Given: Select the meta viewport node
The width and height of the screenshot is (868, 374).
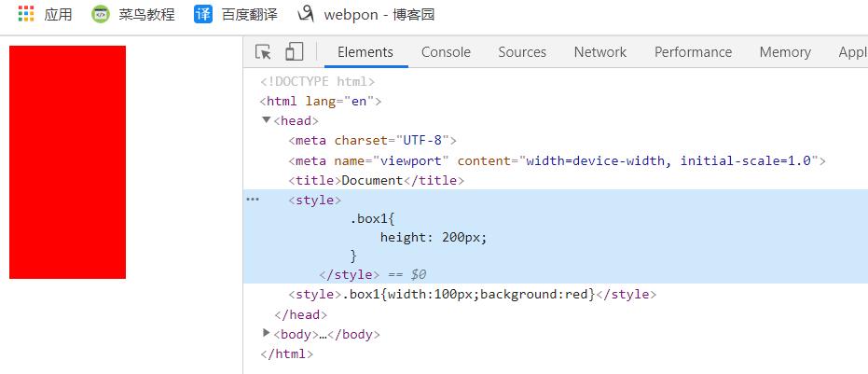Looking at the screenshot, I should [557, 160].
